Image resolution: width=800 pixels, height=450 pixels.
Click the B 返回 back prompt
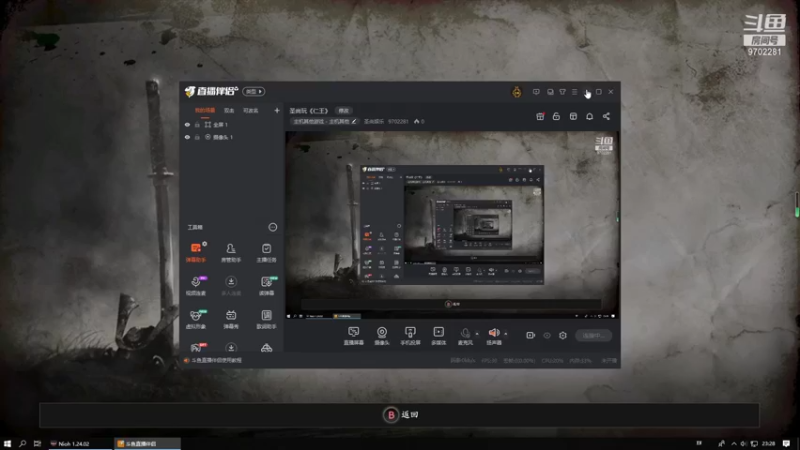coord(401,415)
